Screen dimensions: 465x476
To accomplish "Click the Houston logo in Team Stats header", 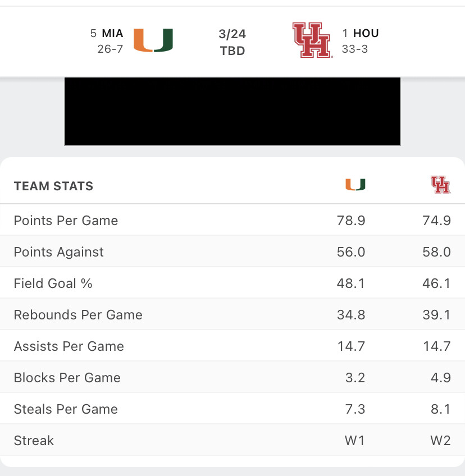I will tap(440, 185).
